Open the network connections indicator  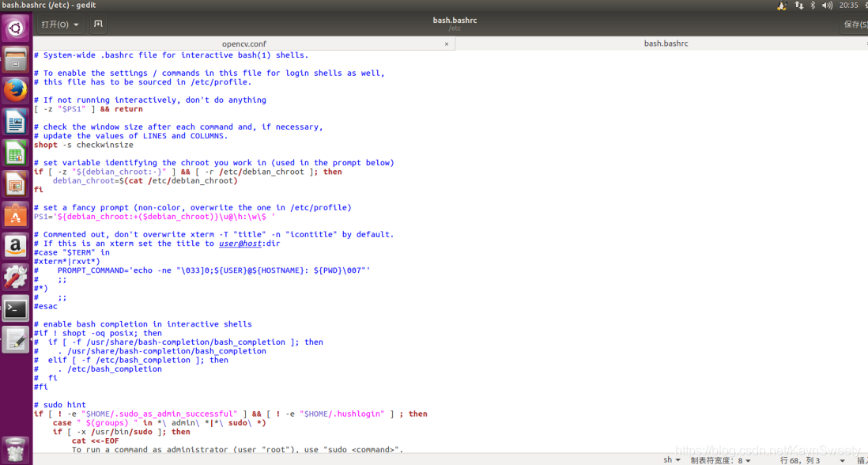(798, 6)
